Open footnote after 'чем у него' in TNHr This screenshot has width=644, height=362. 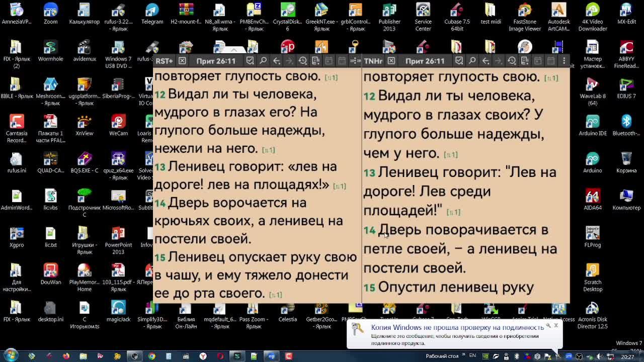point(451,155)
